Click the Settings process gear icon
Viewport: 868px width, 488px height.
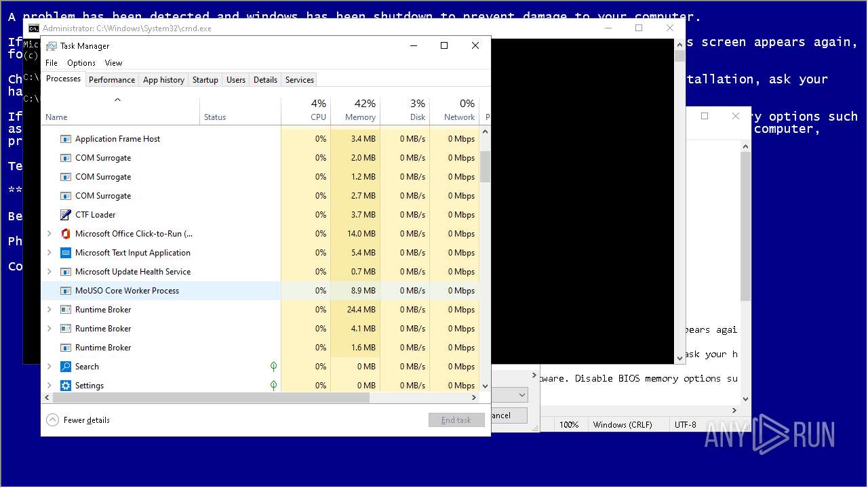pyautogui.click(x=66, y=386)
